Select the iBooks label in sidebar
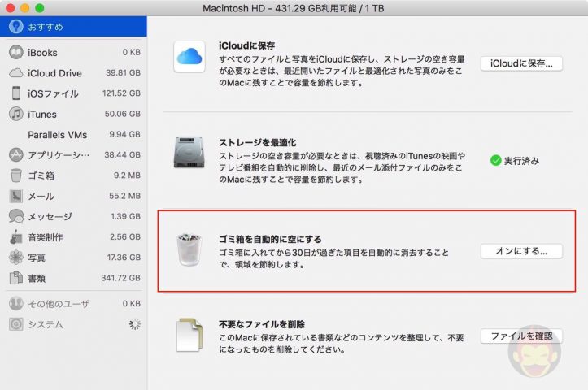588x390 pixels. pyautogui.click(x=43, y=53)
